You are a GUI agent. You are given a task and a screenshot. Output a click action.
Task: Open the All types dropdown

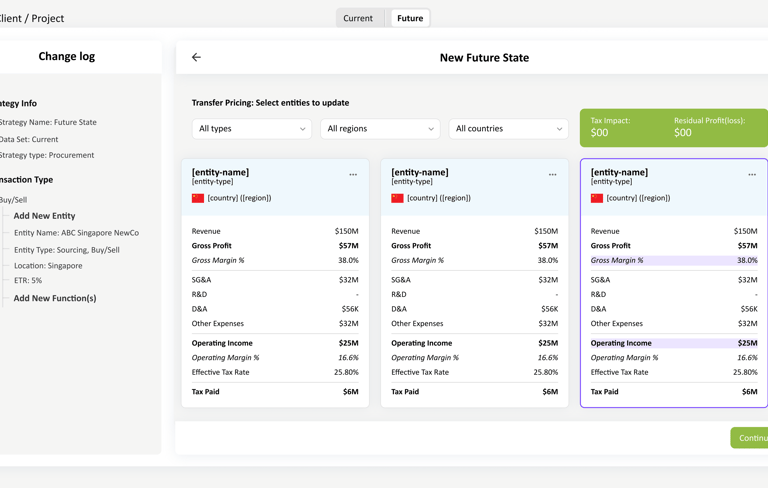click(251, 129)
